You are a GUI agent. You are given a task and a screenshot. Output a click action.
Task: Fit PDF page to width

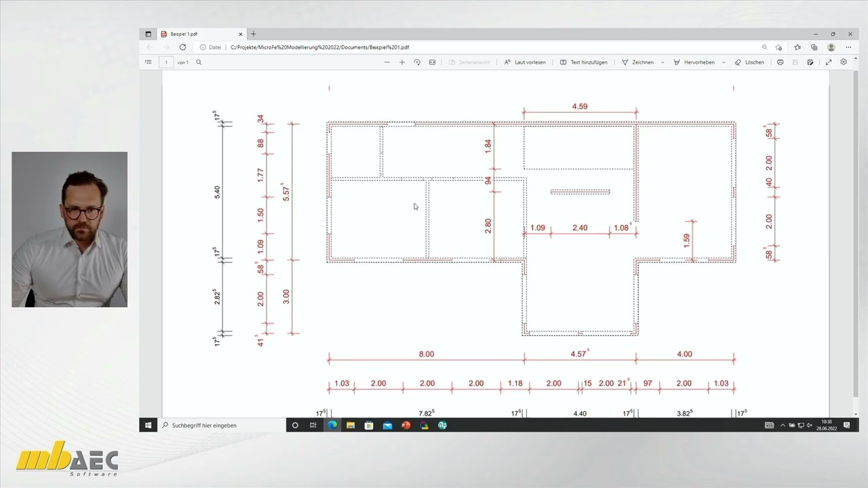coord(432,62)
